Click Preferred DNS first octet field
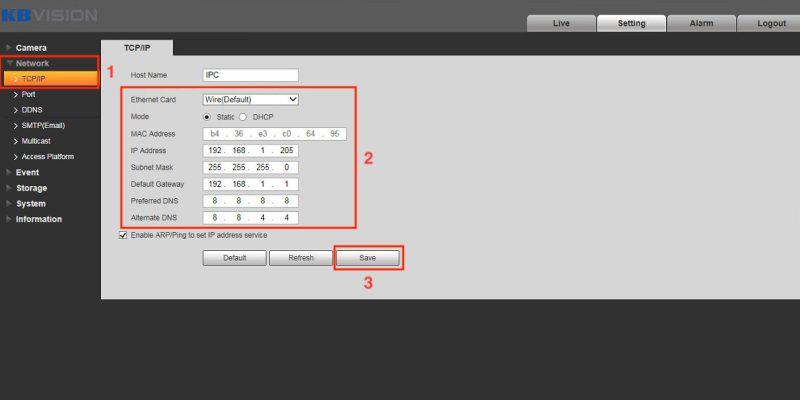This screenshot has height=400, width=800. pos(214,201)
